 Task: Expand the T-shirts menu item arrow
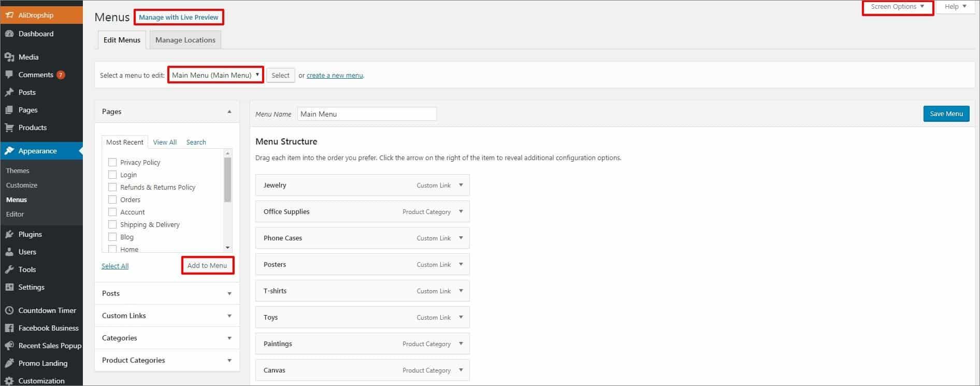click(x=461, y=291)
